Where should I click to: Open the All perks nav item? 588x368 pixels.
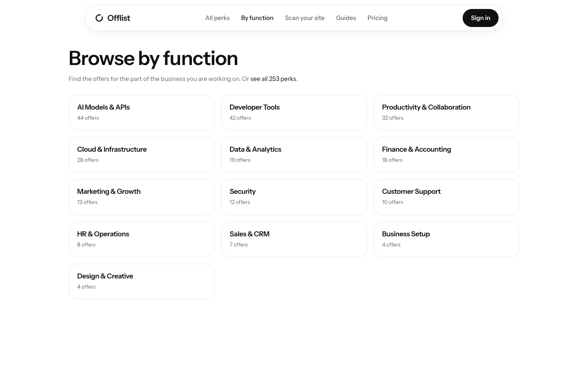pos(217,18)
